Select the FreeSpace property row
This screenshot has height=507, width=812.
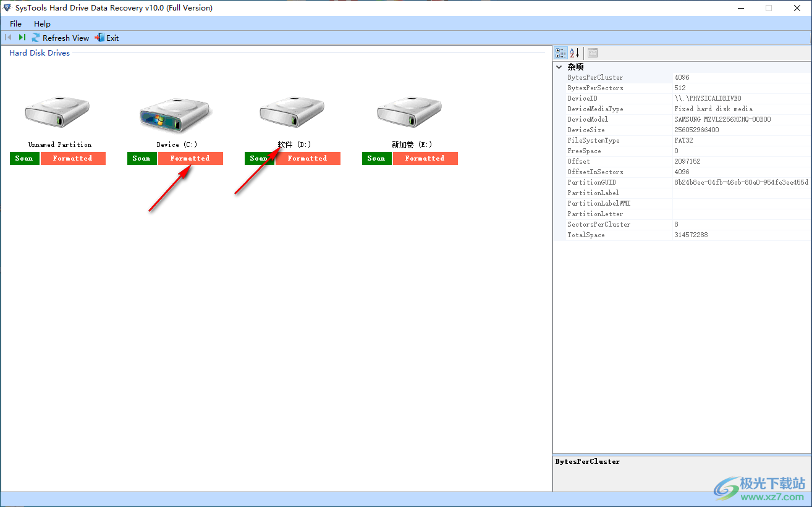[682, 151]
